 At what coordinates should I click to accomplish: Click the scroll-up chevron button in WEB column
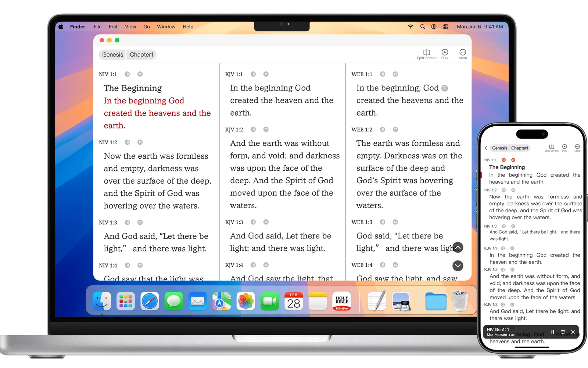458,247
